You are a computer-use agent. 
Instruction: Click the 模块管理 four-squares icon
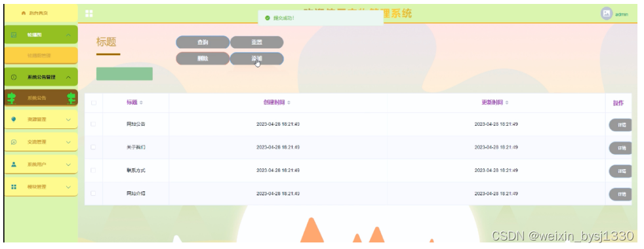pos(14,187)
